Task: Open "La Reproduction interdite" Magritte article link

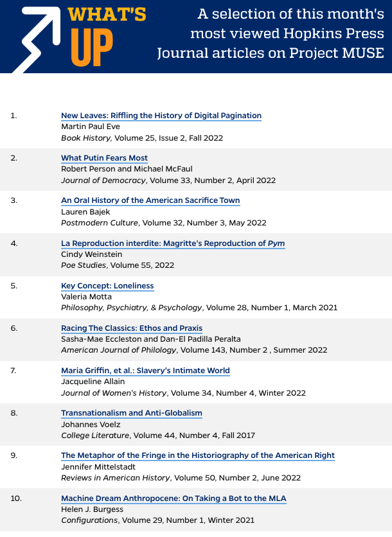Action: click(173, 243)
